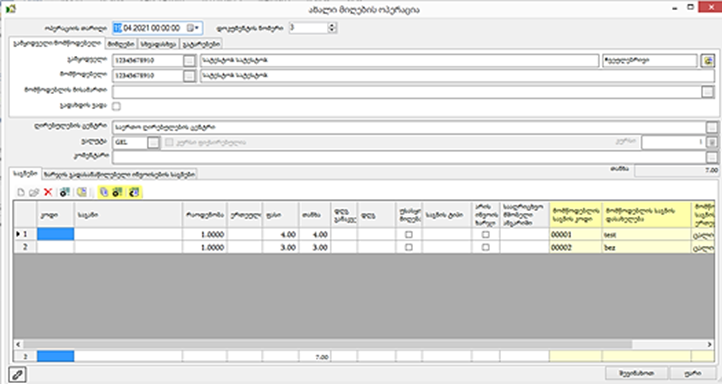This screenshot has width=722, height=384.
Task: Switch to the long second grid tab
Action: pyautogui.click(x=120, y=174)
